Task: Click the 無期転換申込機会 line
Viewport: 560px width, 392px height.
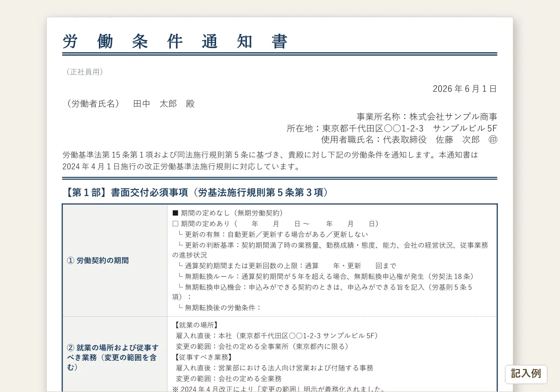Action: (322, 292)
